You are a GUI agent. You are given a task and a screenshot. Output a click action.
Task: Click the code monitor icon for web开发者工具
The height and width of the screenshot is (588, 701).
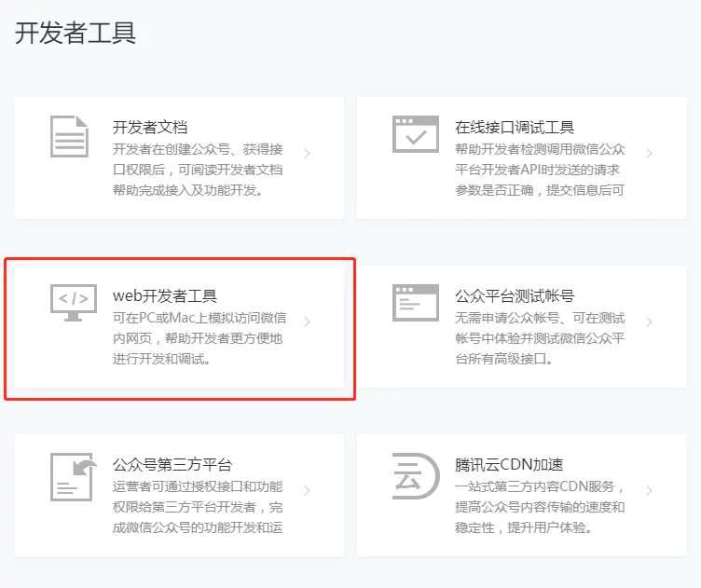point(72,303)
